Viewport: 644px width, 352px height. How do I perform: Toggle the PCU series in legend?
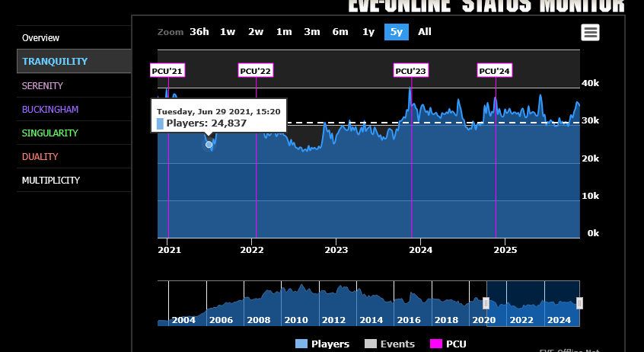448,344
